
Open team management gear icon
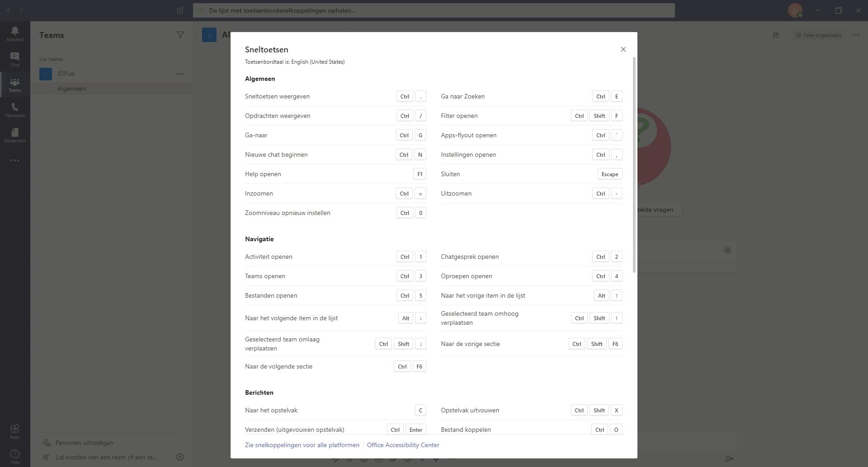(x=180, y=457)
